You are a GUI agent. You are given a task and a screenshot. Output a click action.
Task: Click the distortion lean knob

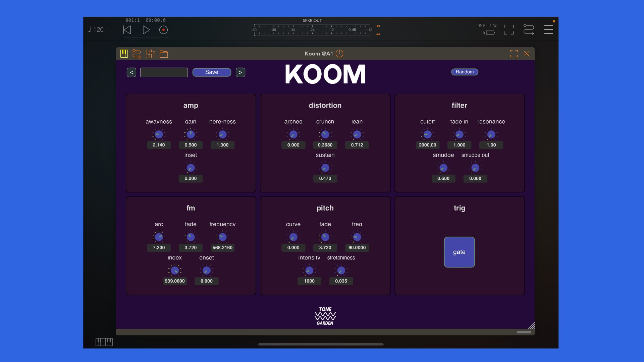(x=357, y=134)
